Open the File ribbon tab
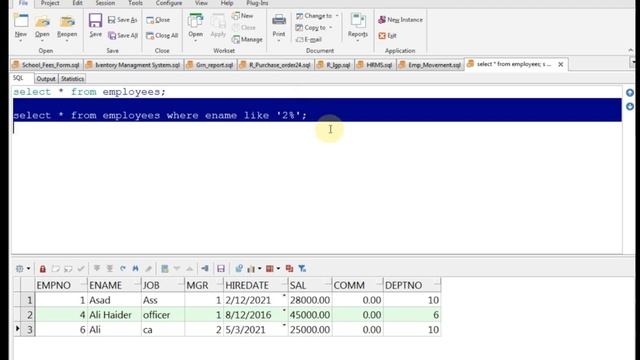640x360 pixels. 23,3
